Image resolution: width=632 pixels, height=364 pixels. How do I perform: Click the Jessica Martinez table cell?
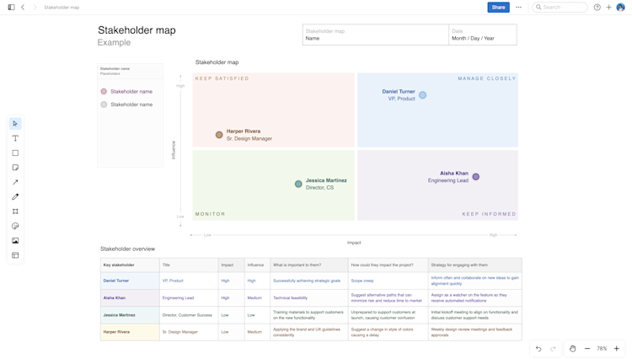point(130,315)
